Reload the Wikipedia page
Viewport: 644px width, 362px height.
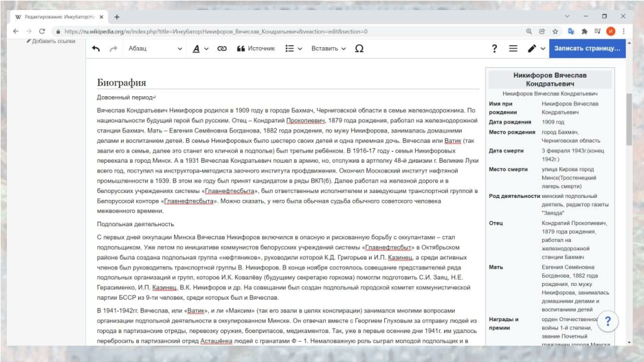(42, 31)
